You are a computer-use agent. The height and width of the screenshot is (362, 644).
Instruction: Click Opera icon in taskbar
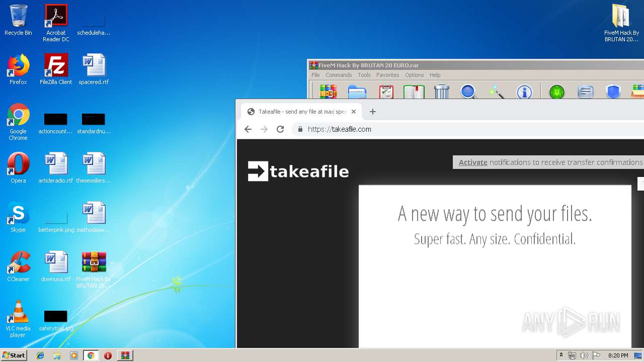108,355
